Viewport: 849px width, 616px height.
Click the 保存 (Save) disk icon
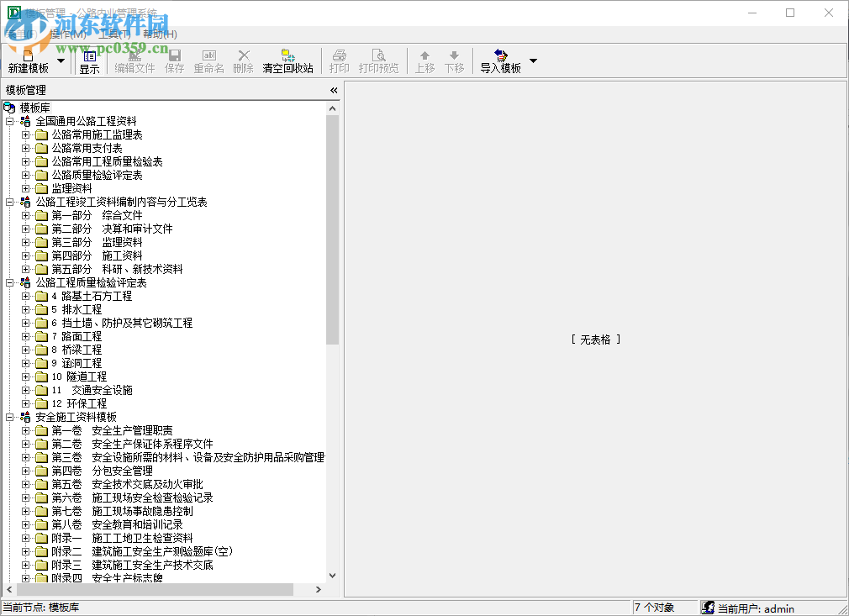pos(174,55)
